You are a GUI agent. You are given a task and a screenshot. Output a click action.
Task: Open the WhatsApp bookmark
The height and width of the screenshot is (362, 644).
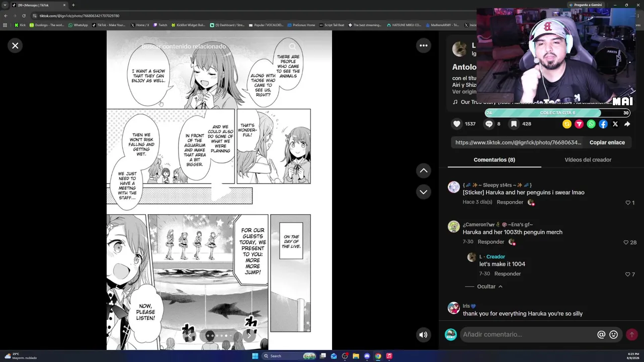pyautogui.click(x=78, y=25)
